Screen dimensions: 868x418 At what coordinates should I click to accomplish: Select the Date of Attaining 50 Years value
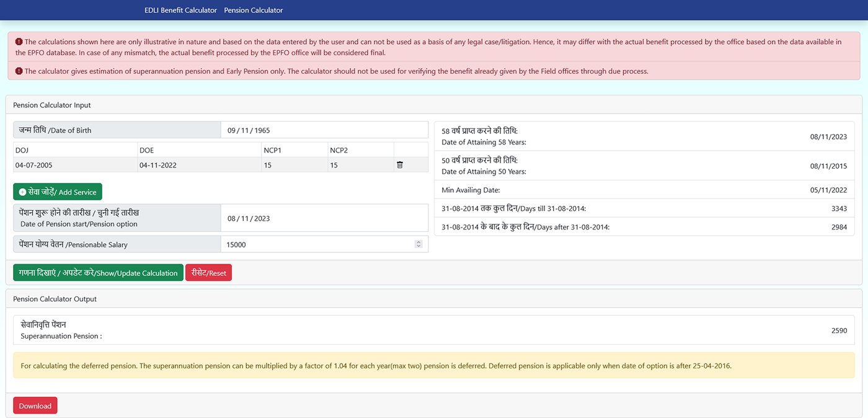tap(828, 166)
